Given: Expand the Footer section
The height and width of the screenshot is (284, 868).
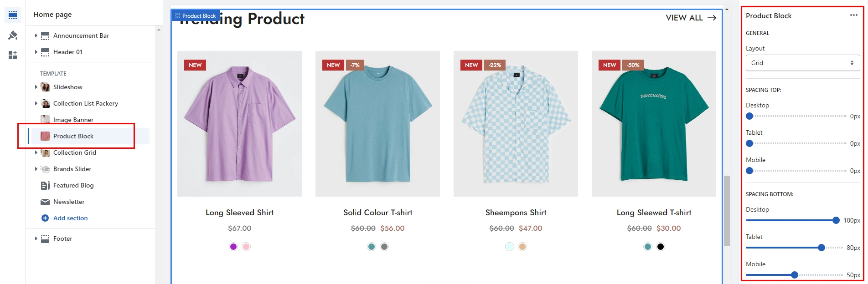Looking at the screenshot, I should pos(36,238).
